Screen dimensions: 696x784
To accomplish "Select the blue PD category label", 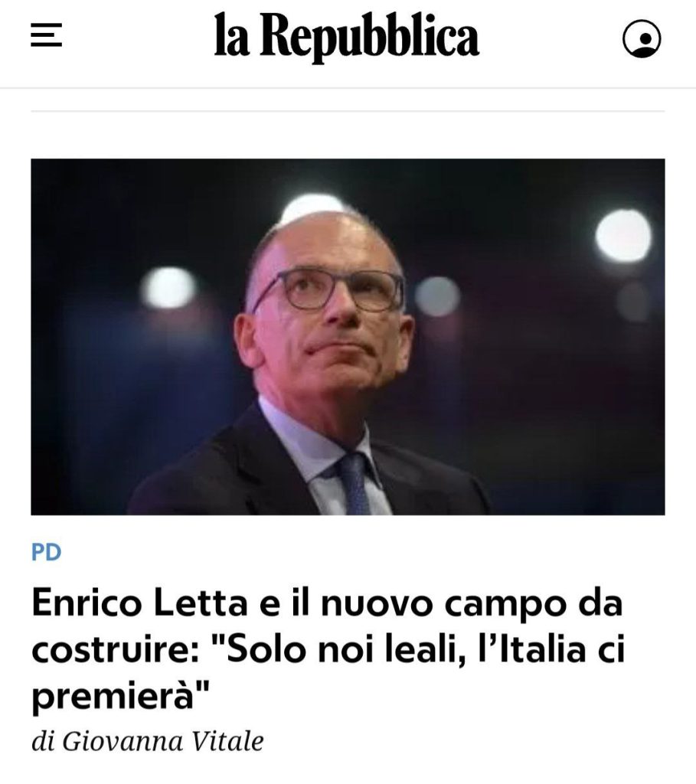I will tap(46, 551).
